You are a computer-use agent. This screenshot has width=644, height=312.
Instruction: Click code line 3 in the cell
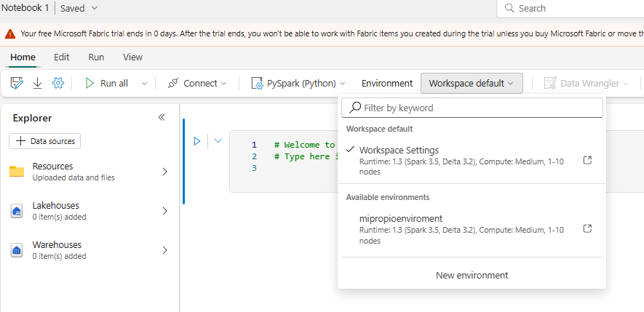click(254, 168)
